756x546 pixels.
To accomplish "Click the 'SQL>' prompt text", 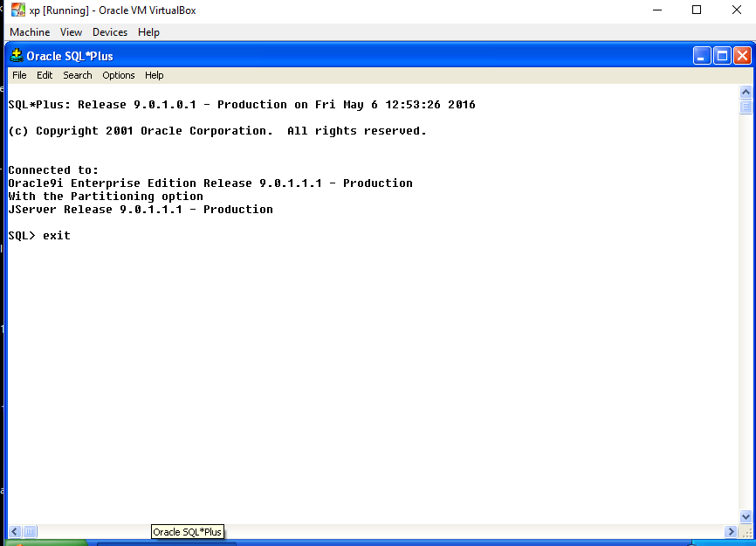I will click(x=22, y=235).
